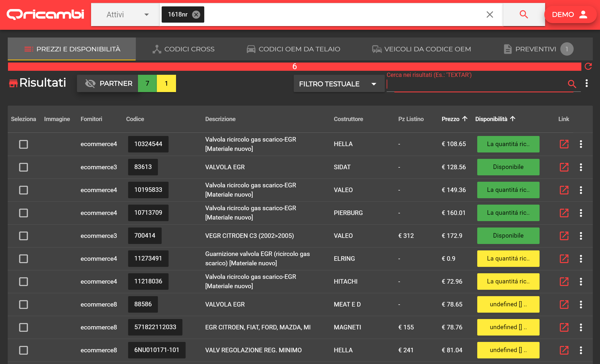600x364 pixels.
Task: Select the 11273491 ELRING row checkbox
Action: point(23,259)
